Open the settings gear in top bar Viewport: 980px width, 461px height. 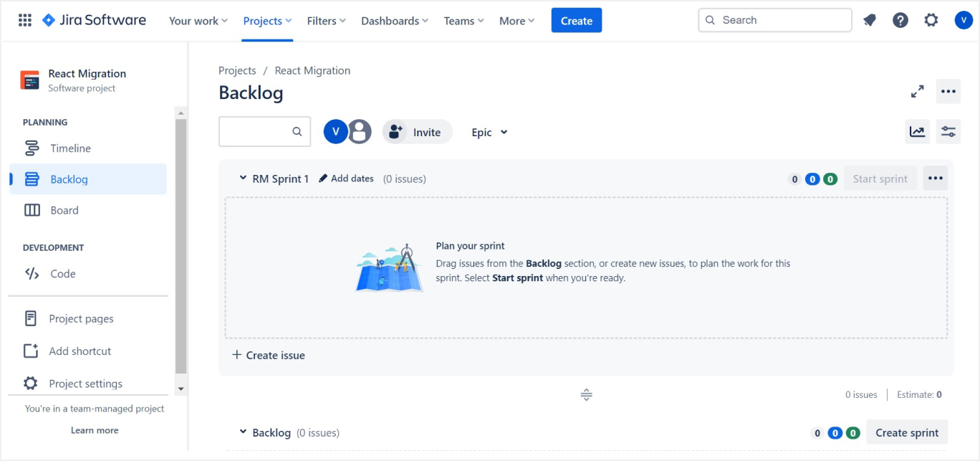931,20
